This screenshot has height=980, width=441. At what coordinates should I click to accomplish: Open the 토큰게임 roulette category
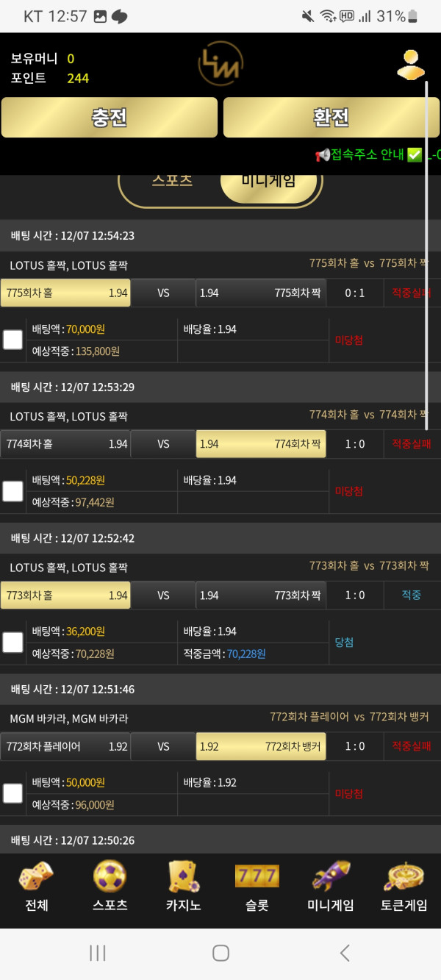404,887
